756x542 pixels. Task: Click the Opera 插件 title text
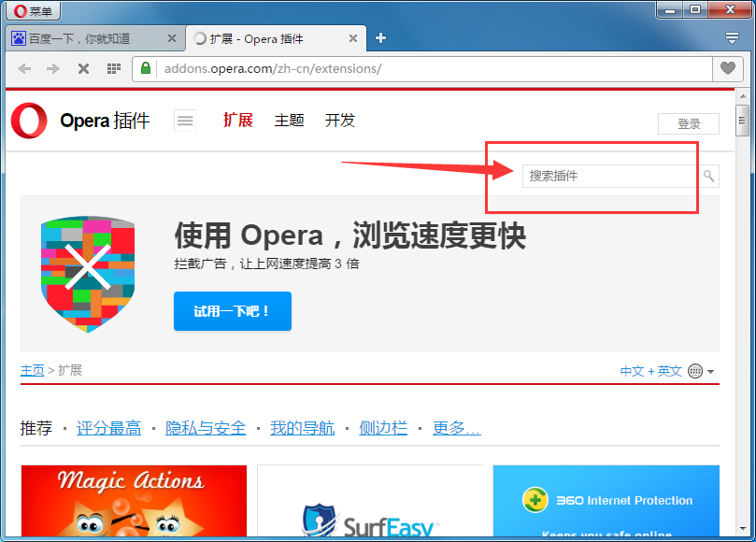point(105,121)
